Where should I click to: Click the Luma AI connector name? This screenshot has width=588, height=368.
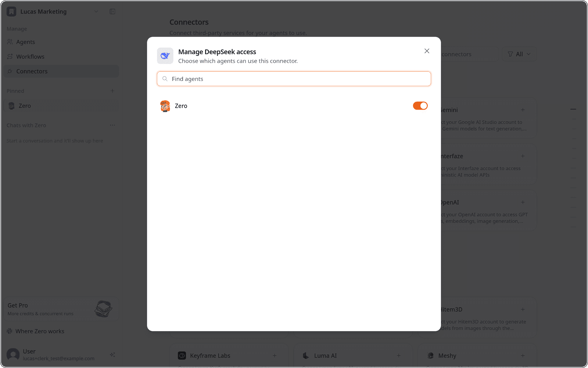pyautogui.click(x=325, y=355)
